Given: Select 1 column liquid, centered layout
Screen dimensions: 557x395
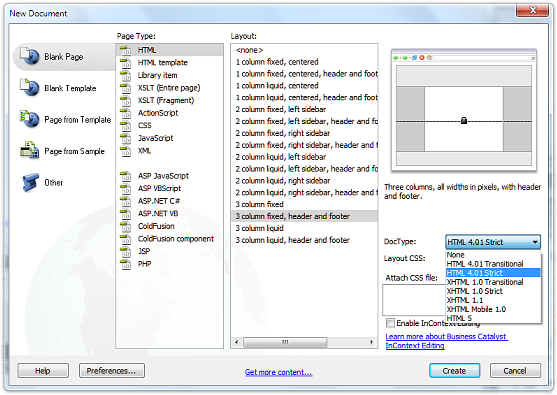Looking at the screenshot, I should pos(304,86).
